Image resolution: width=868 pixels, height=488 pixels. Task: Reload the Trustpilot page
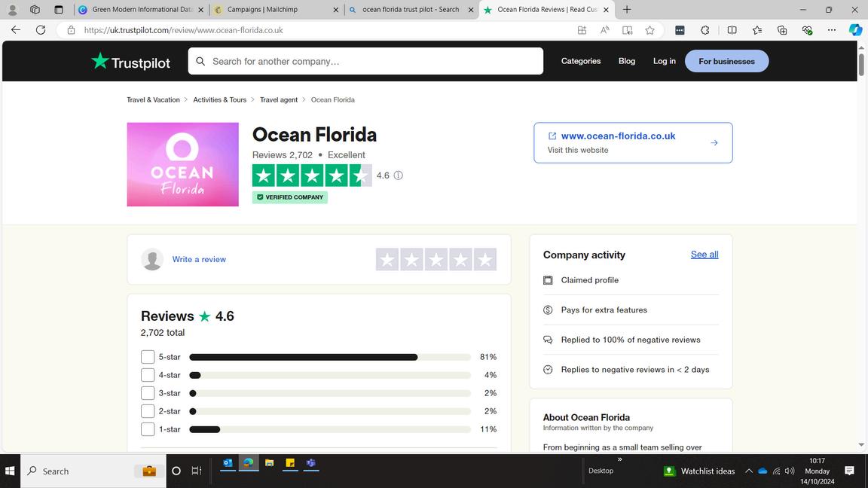(x=41, y=30)
